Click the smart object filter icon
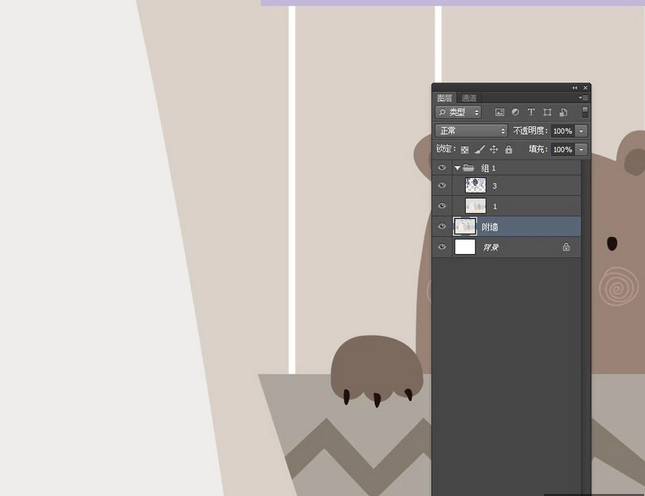Image resolution: width=645 pixels, height=496 pixels. tap(563, 112)
